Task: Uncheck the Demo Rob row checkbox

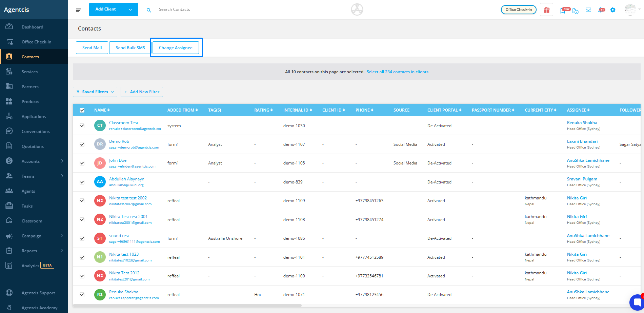Action: click(82, 144)
